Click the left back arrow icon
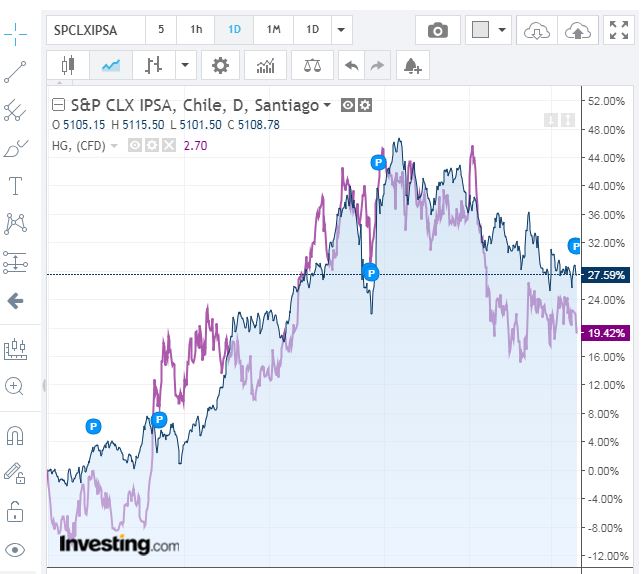This screenshot has width=642, height=574. pos(15,301)
